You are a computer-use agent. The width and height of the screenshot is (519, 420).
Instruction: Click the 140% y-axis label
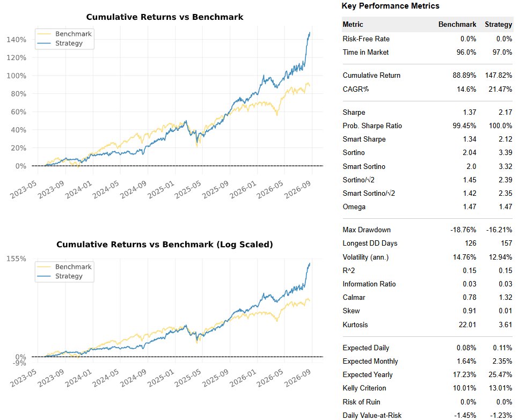[x=16, y=40]
